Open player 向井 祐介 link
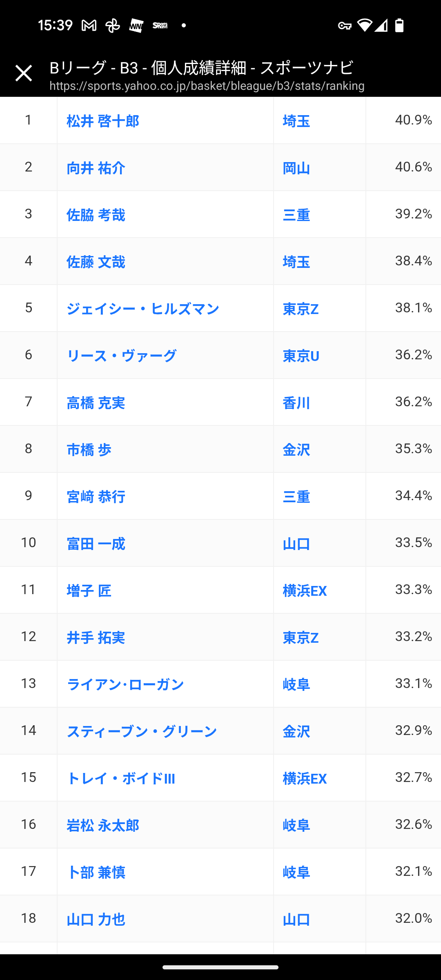This screenshot has width=441, height=980. 96,168
